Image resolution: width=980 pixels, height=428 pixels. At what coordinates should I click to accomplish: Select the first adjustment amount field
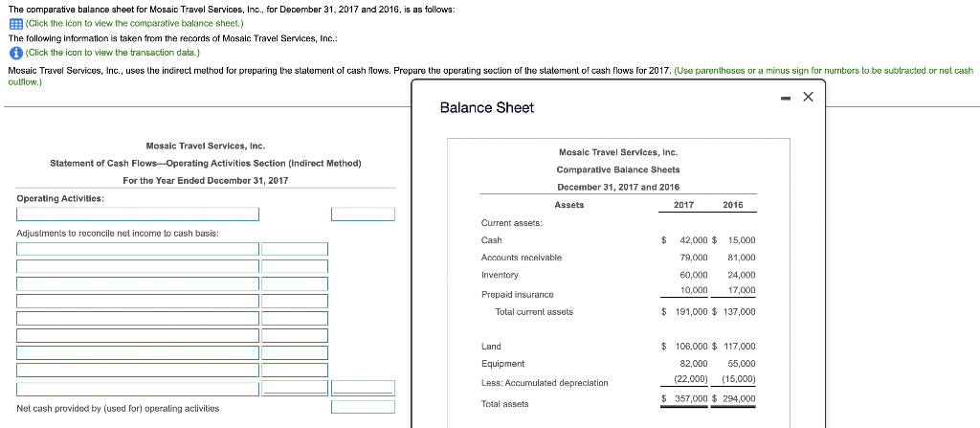(x=295, y=249)
